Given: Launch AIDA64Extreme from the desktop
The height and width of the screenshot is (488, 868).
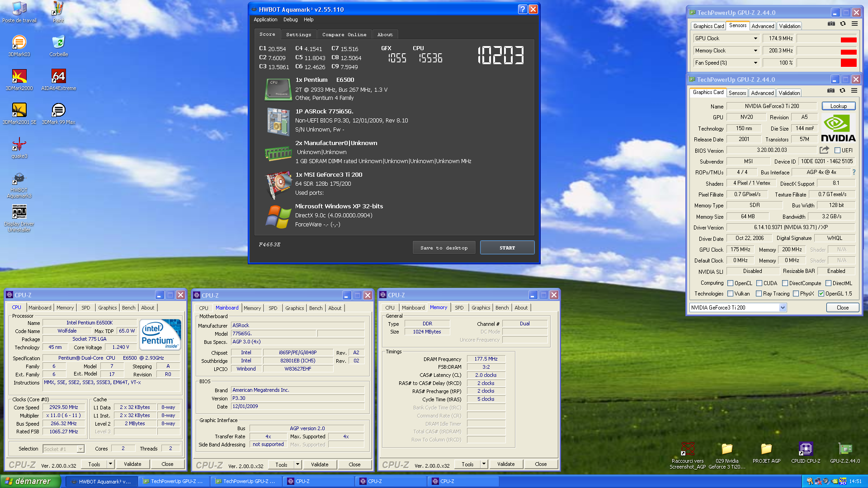Looking at the screenshot, I should (58, 80).
